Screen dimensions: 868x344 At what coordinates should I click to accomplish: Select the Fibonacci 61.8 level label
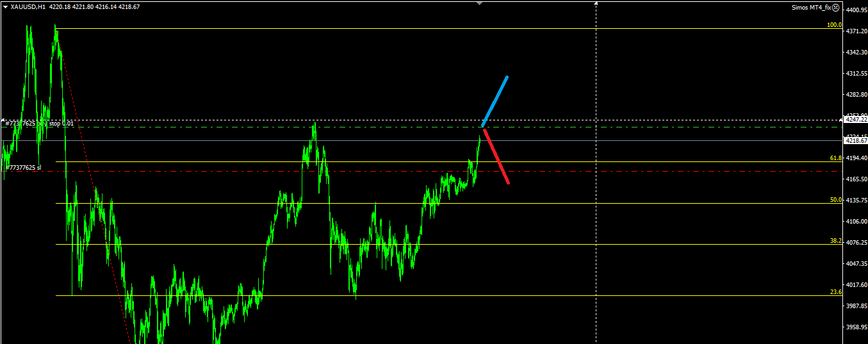click(835, 158)
